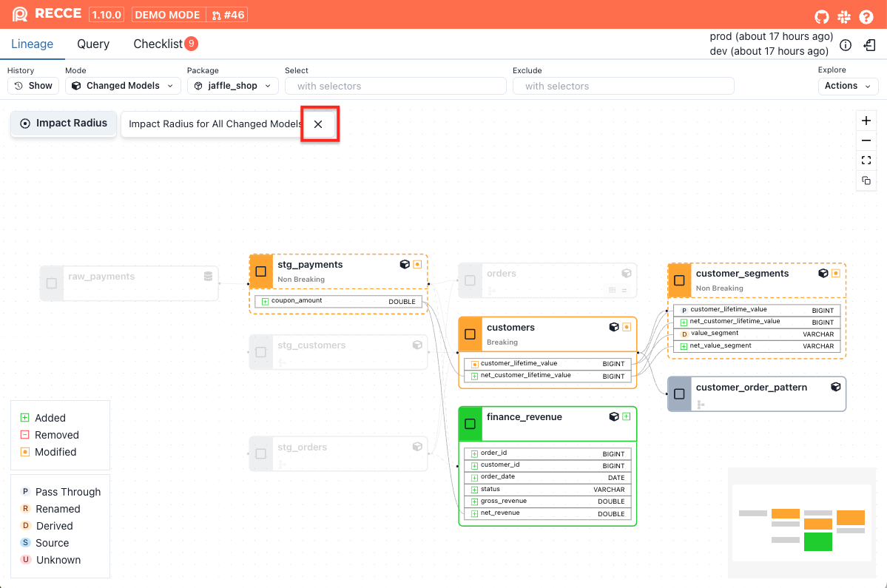Open the jaffle_shop package dropdown
The height and width of the screenshot is (588, 887).
point(232,86)
